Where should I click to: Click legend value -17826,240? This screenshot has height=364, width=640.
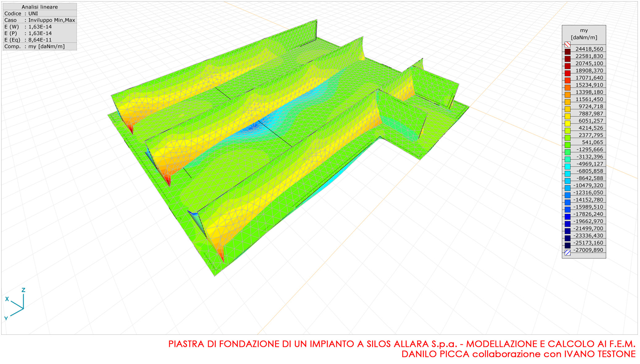(x=588, y=214)
